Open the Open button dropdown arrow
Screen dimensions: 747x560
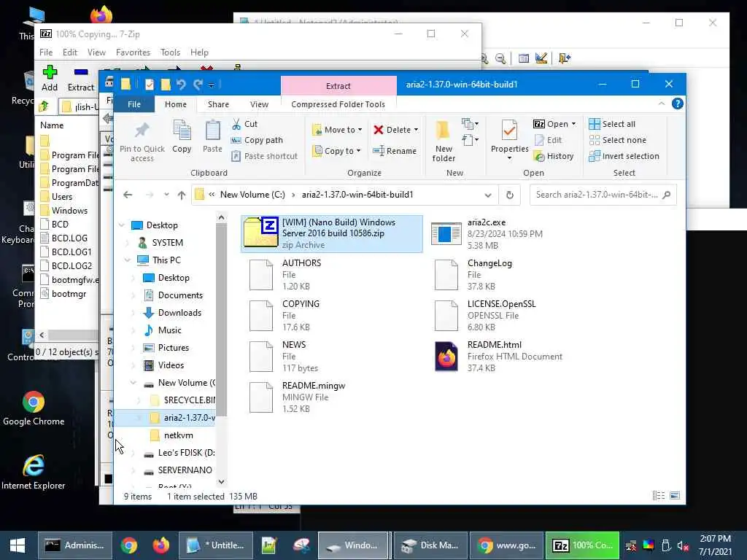pos(573,124)
